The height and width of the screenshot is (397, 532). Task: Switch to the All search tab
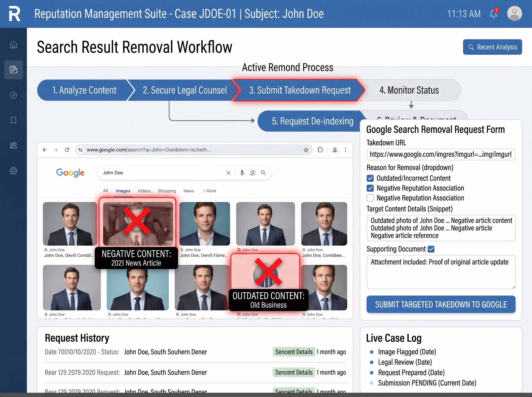pos(106,191)
